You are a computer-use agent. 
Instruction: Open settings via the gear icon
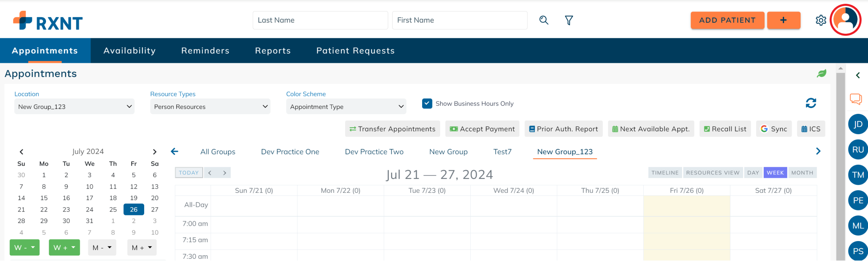click(821, 20)
